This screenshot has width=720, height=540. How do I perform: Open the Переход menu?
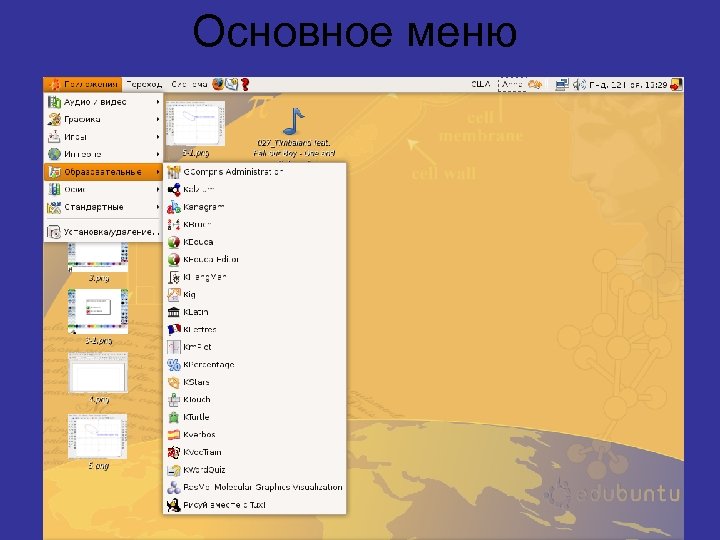[144, 84]
